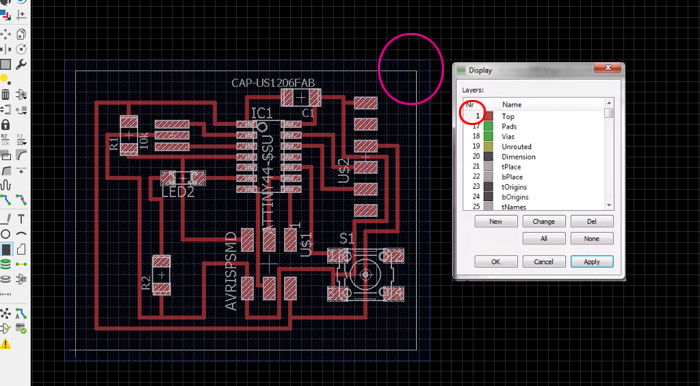Select the Polygon tool
Image resolution: width=700 pixels, height=386 pixels.
pos(21,249)
